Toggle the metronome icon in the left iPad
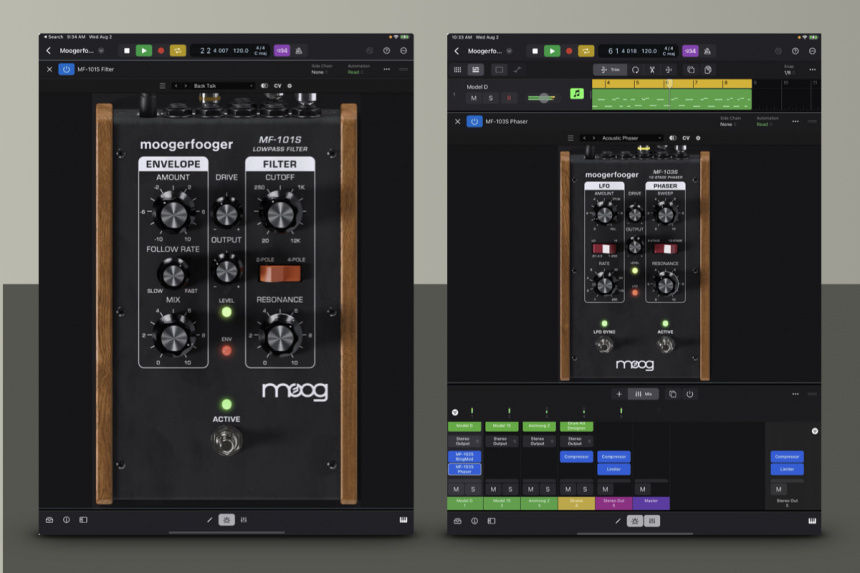 tap(299, 50)
